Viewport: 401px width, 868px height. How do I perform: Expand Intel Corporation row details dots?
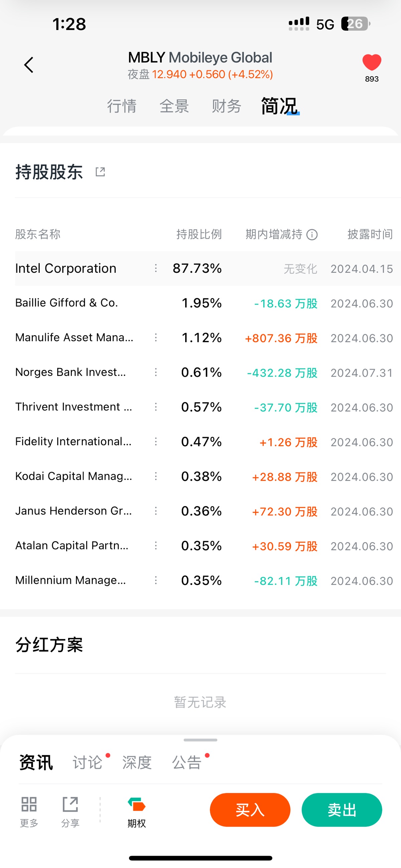pyautogui.click(x=156, y=268)
